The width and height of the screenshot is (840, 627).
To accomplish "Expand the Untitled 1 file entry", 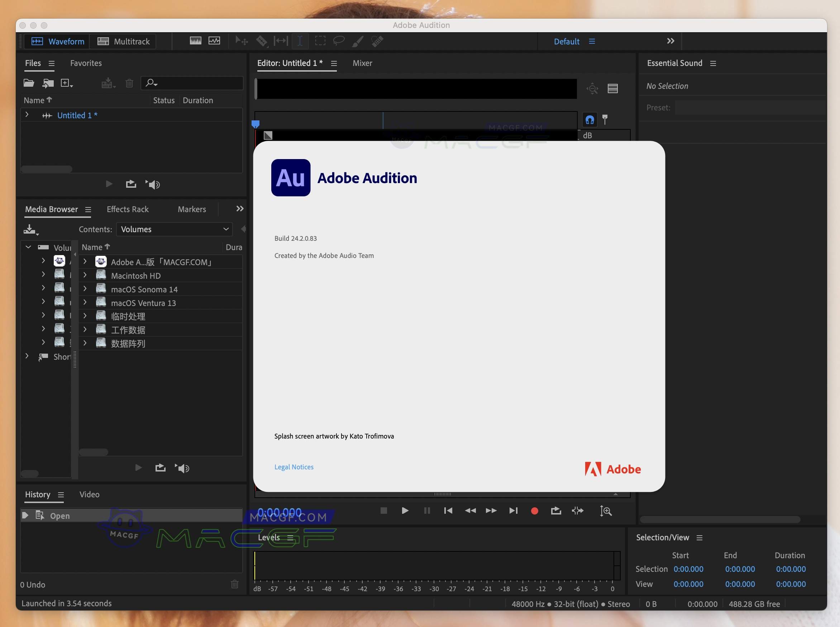I will [27, 115].
